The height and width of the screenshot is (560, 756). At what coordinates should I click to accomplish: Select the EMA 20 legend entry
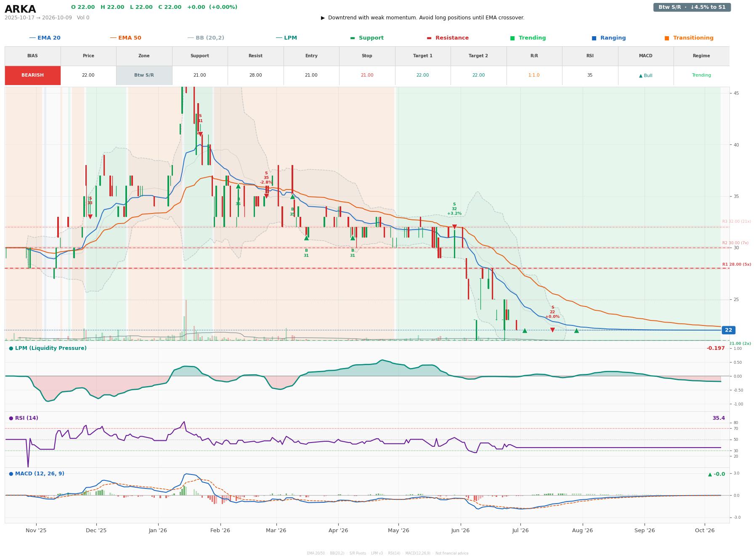45,38
